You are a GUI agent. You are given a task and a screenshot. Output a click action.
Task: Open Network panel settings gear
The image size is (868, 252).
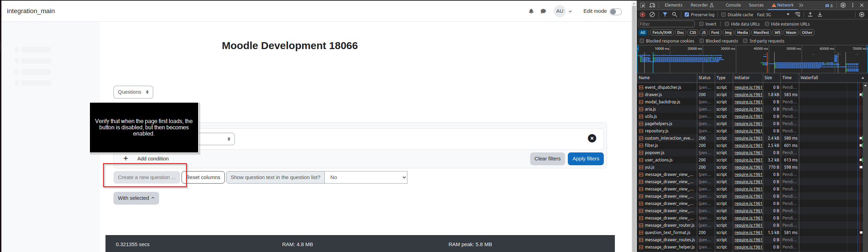[x=862, y=15]
